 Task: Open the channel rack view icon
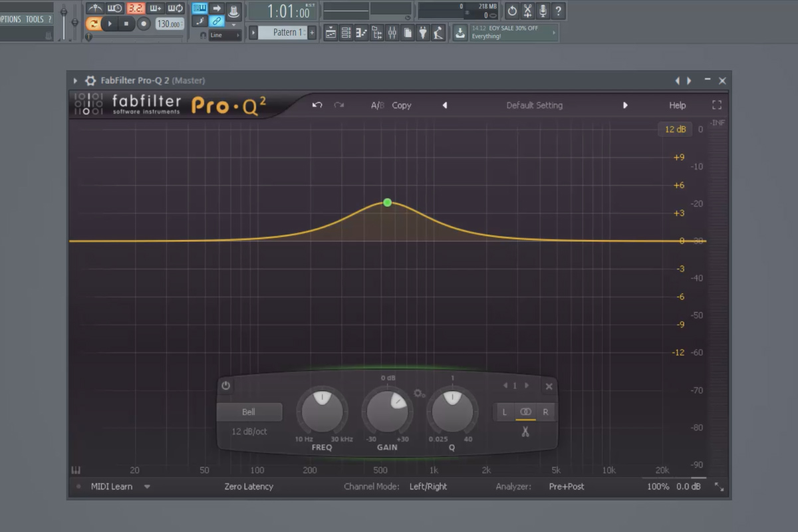coord(346,33)
